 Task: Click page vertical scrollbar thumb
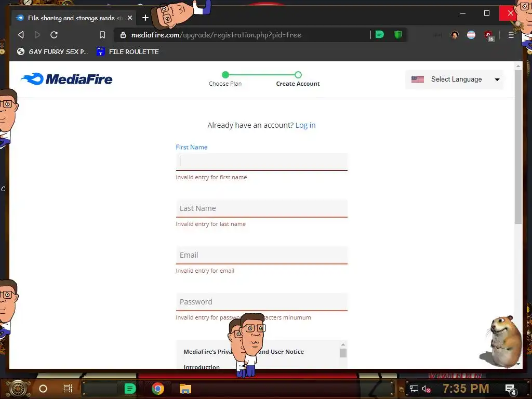coord(518,147)
